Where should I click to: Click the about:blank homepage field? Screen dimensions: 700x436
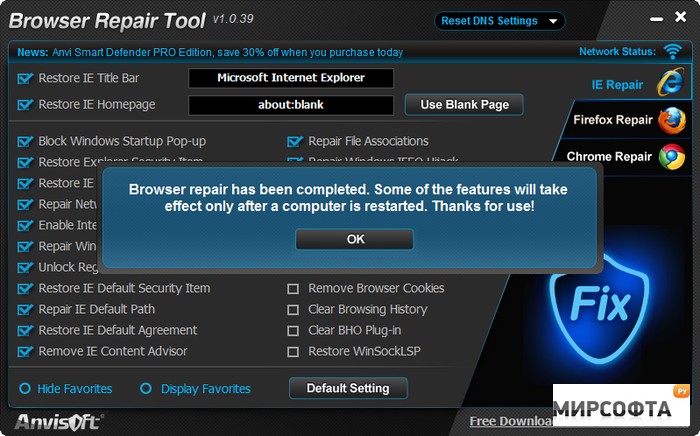291,105
